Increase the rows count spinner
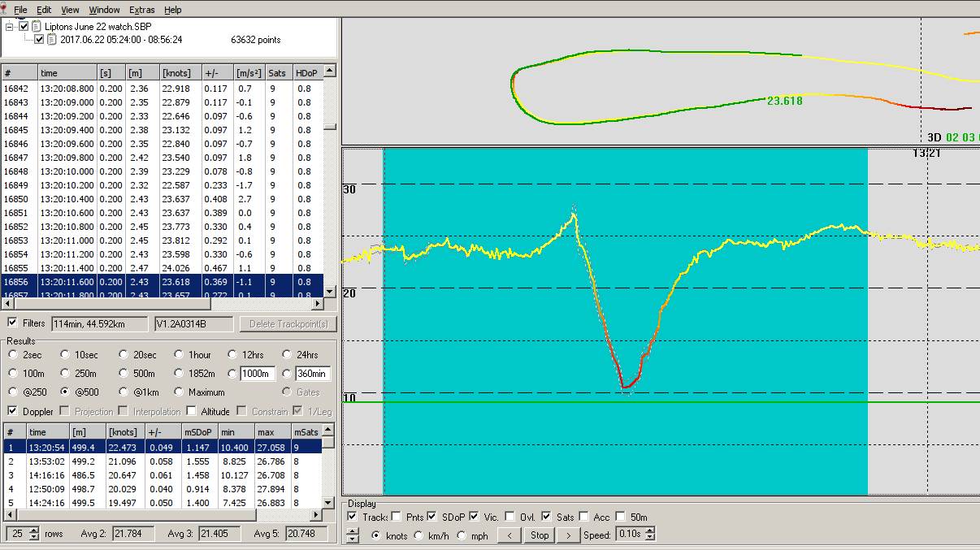 coord(33,531)
